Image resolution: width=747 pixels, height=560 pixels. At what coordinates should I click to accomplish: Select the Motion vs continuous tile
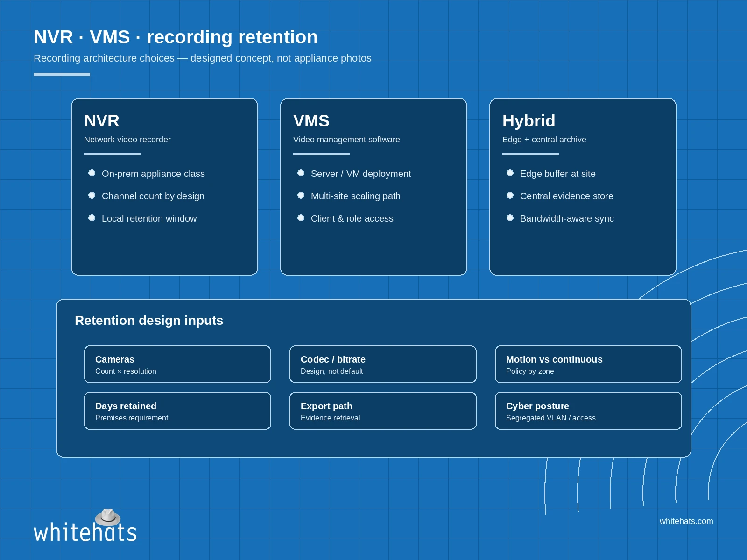pos(588,364)
